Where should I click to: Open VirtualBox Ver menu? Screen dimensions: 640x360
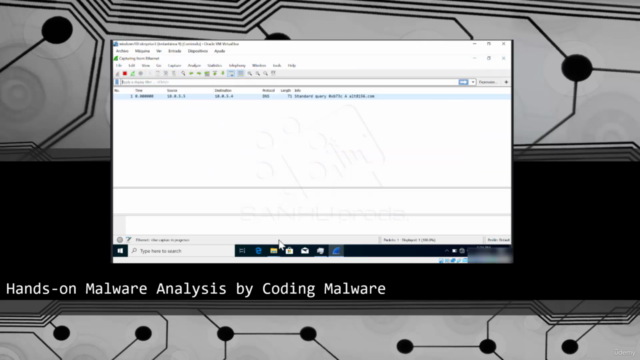[159, 51]
